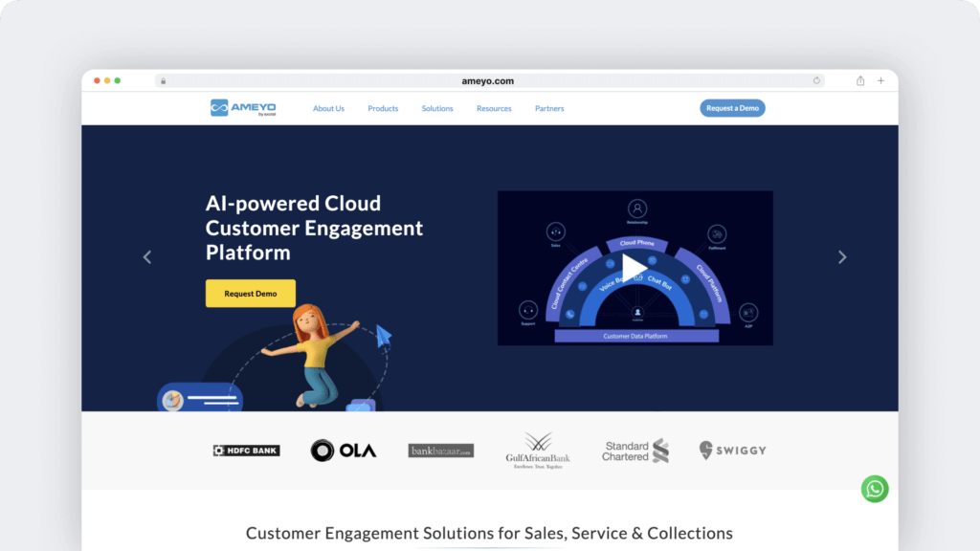Open the Partners menu

point(549,109)
